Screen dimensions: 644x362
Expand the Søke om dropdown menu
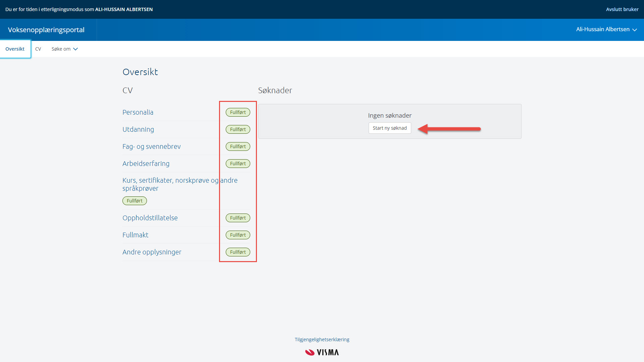(64, 49)
